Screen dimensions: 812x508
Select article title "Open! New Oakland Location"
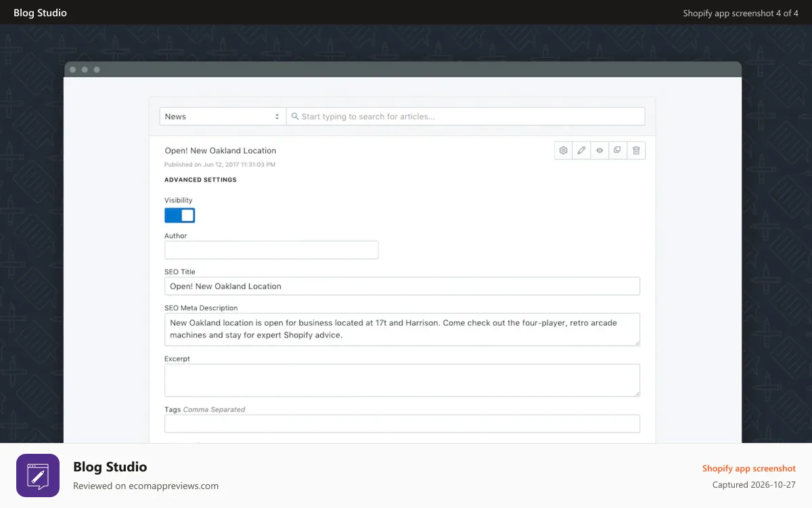click(x=221, y=150)
